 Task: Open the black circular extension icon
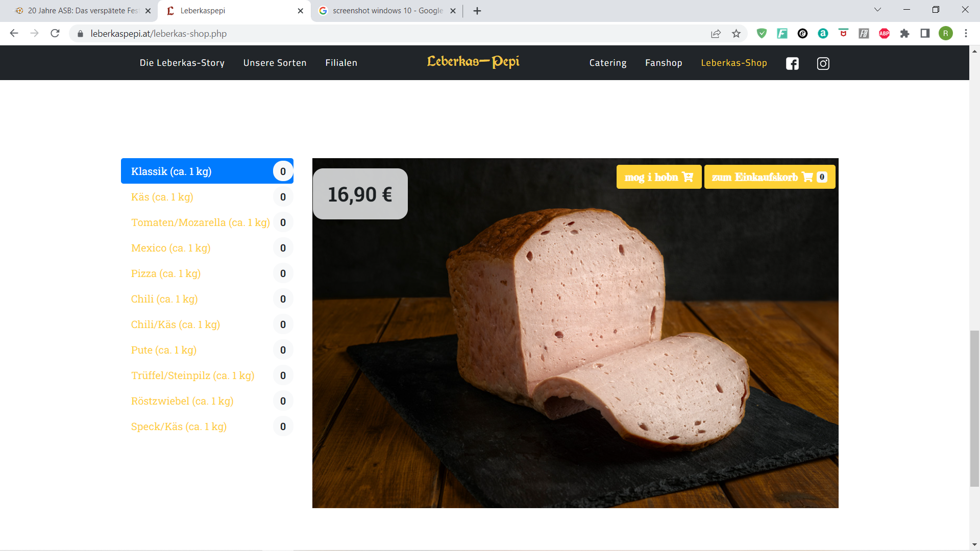[802, 34]
